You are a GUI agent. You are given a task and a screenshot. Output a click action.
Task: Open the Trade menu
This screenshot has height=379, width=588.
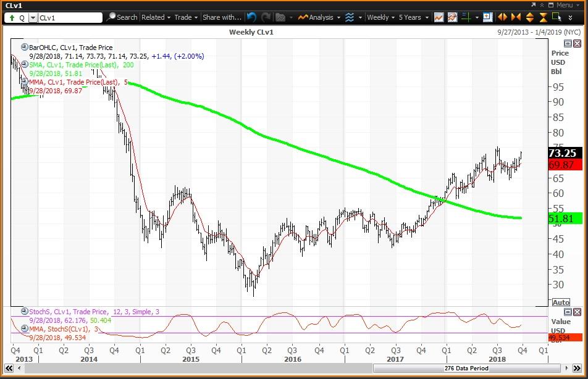[184, 17]
